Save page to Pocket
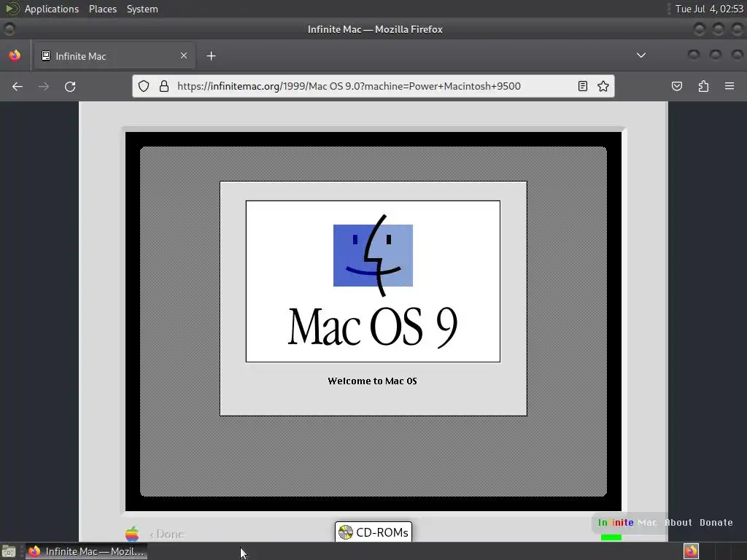Viewport: 747px width, 560px height. tap(676, 86)
